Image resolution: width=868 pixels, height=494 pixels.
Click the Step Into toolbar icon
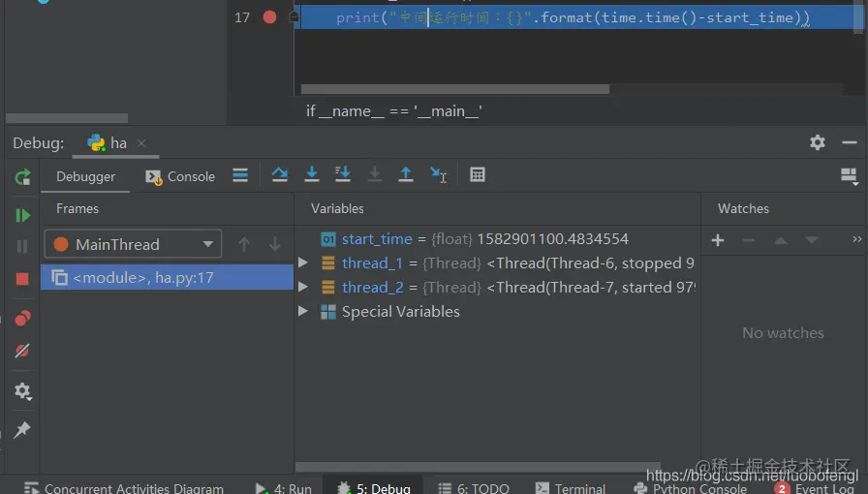312,175
